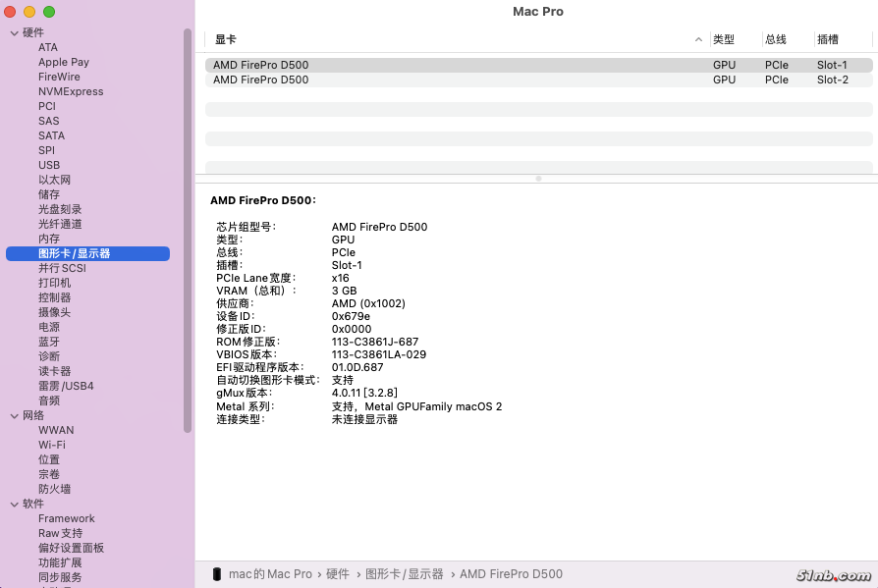Click the 插槽 column header
This screenshot has height=588, width=878.
828,39
